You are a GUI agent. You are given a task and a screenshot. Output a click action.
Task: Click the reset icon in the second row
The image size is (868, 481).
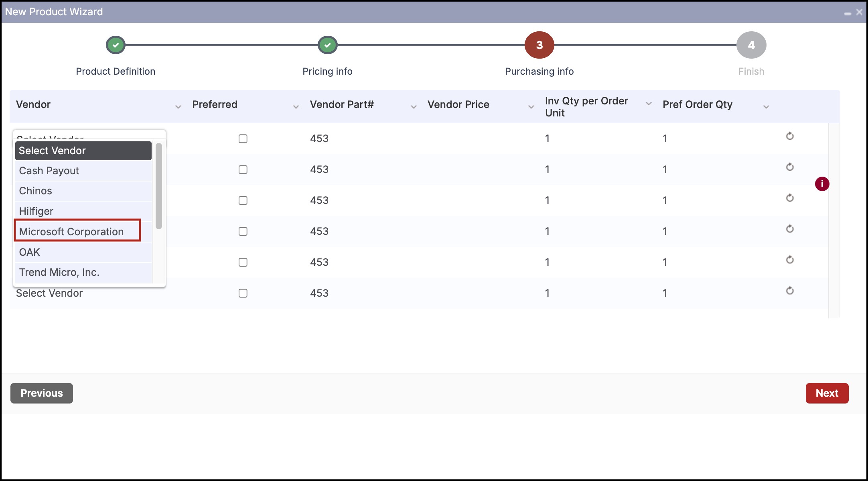790,167
